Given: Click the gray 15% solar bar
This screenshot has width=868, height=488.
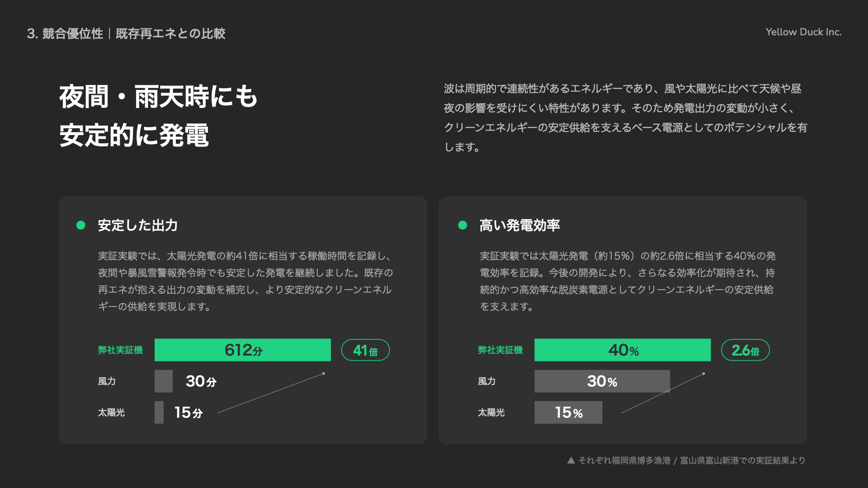Looking at the screenshot, I should pos(568,413).
